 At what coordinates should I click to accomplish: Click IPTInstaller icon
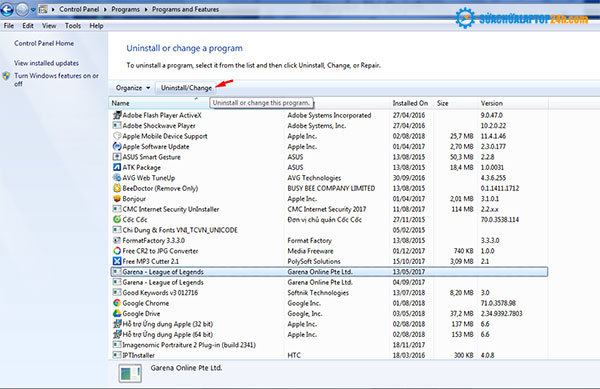[x=117, y=355]
